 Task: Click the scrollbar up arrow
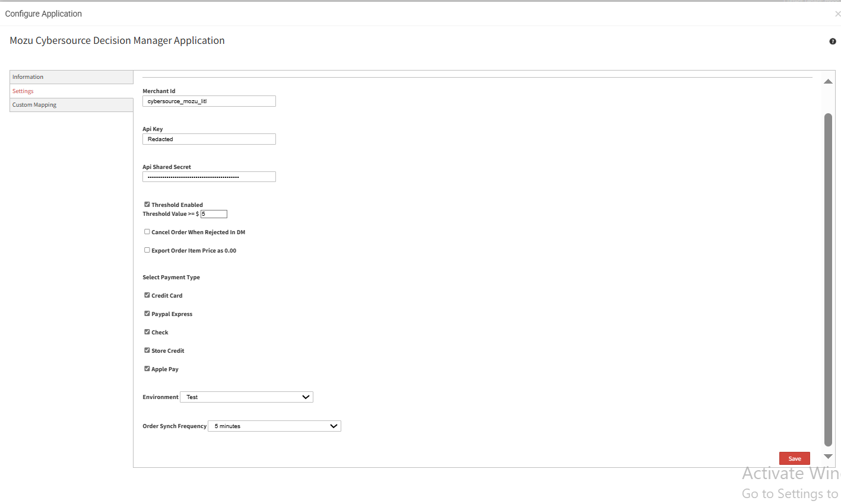(828, 81)
